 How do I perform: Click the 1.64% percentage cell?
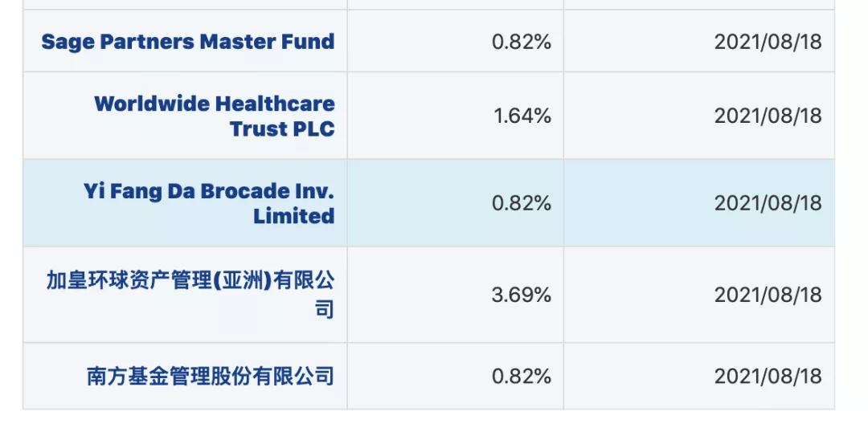click(x=522, y=116)
